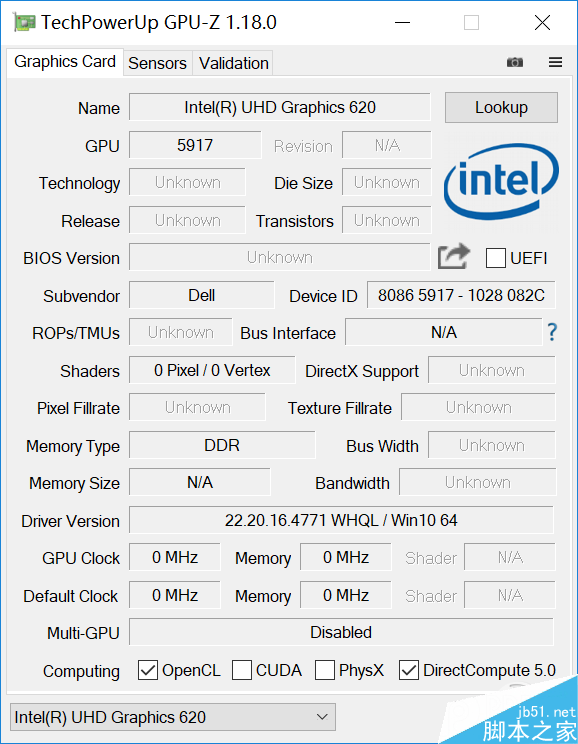Minimize the GPU-Z window

pyautogui.click(x=402, y=22)
